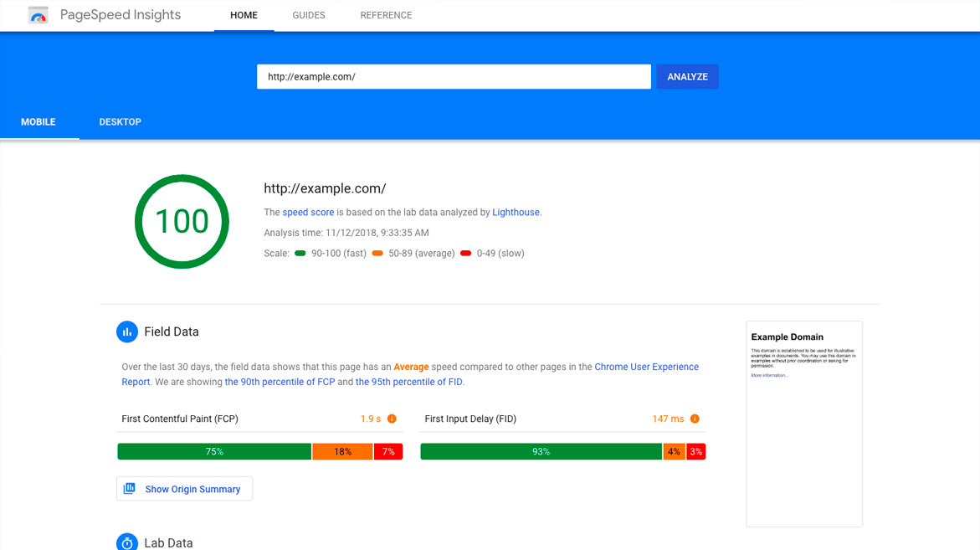Click the orange Average speed word

411,367
